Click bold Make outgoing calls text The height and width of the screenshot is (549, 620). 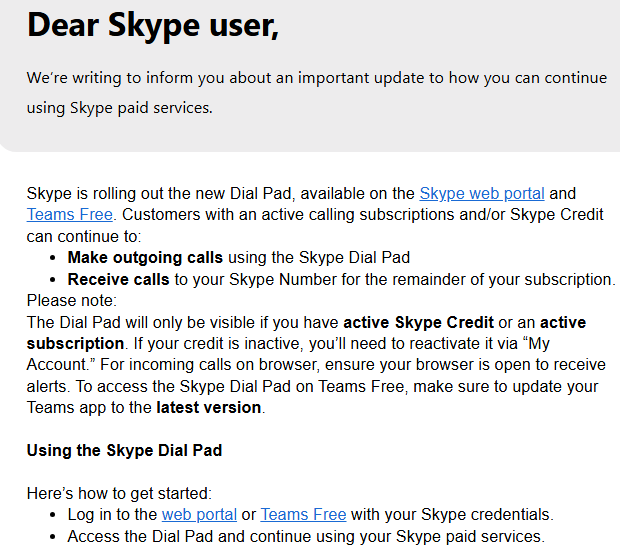click(x=145, y=257)
